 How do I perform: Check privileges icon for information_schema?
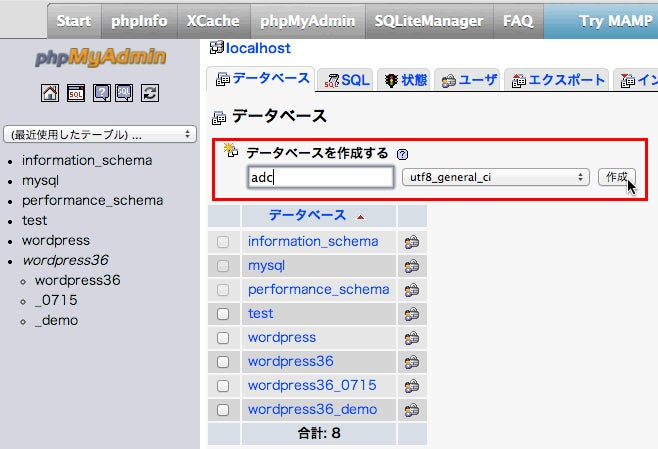pos(412,242)
